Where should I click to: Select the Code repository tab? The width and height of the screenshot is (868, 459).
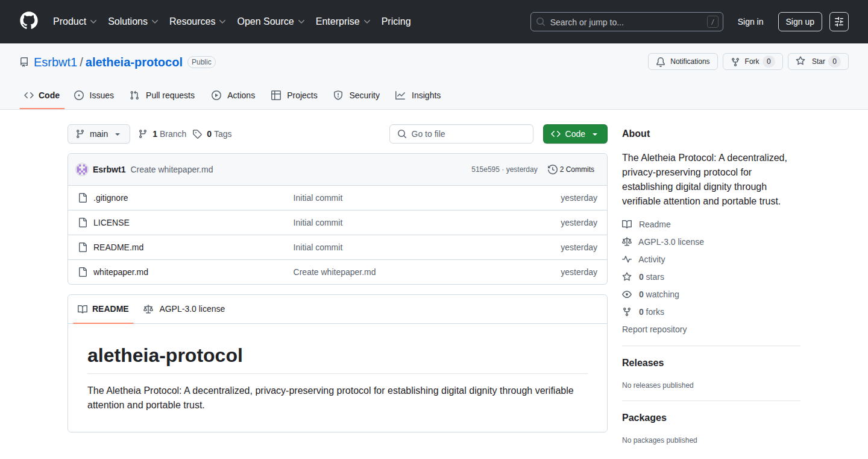[x=42, y=95]
